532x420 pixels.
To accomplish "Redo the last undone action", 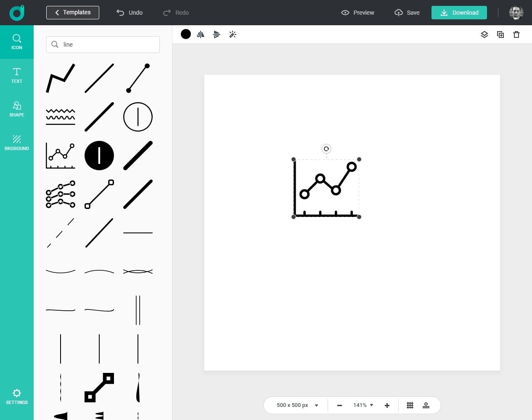I will pos(176,13).
